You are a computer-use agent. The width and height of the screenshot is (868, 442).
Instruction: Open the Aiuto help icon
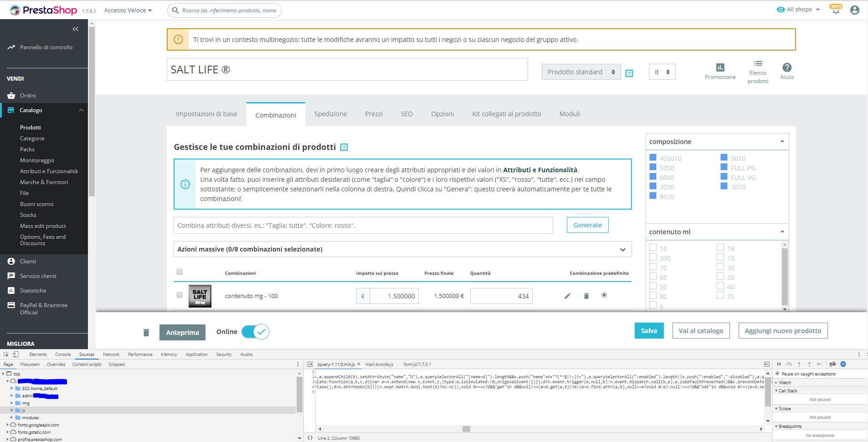tap(787, 67)
